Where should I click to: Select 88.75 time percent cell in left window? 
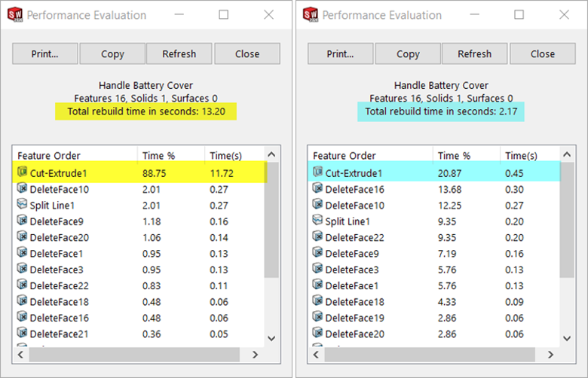(154, 173)
